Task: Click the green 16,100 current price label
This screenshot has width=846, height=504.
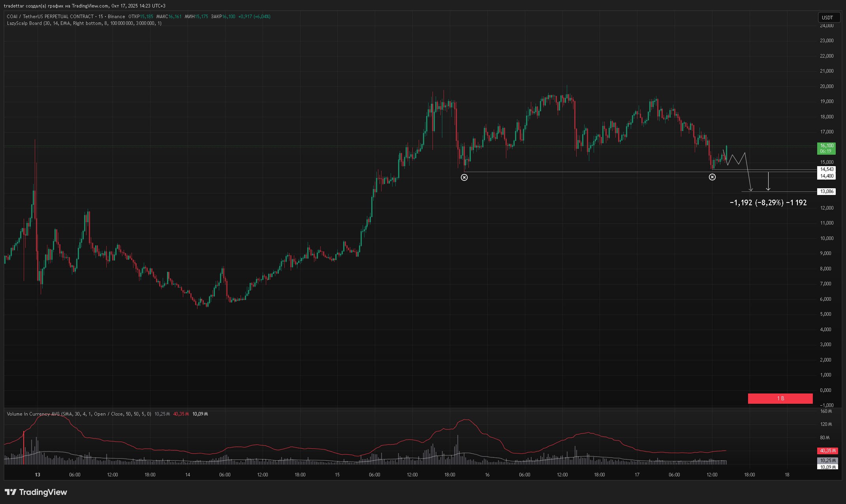Action: tap(825, 148)
